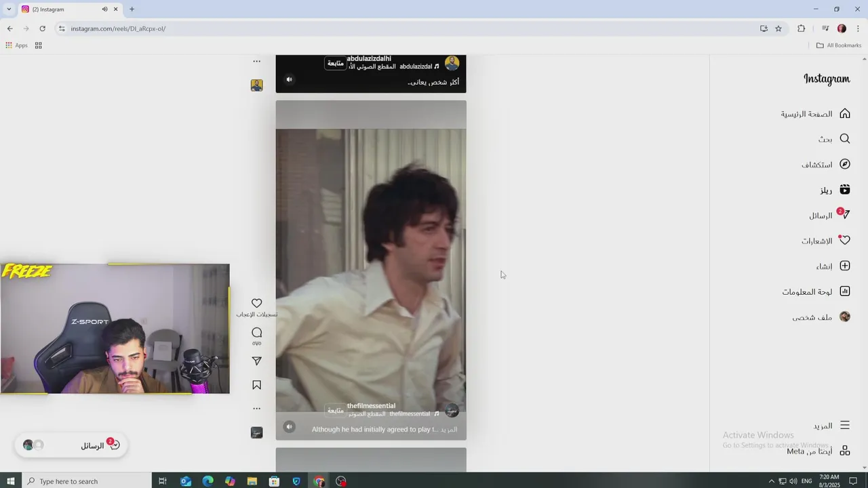Open Dashboard (لوحة المعلومات) in sidebar

point(816,291)
